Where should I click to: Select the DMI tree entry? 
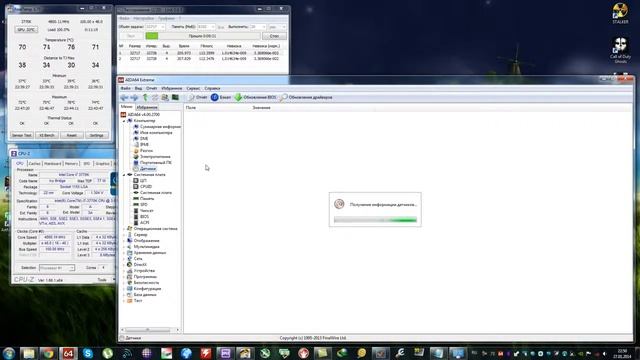coord(141,139)
